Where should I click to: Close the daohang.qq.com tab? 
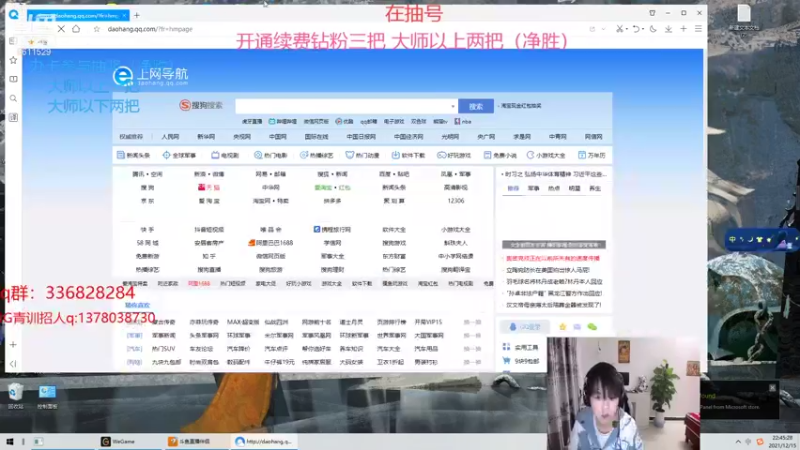(x=124, y=16)
